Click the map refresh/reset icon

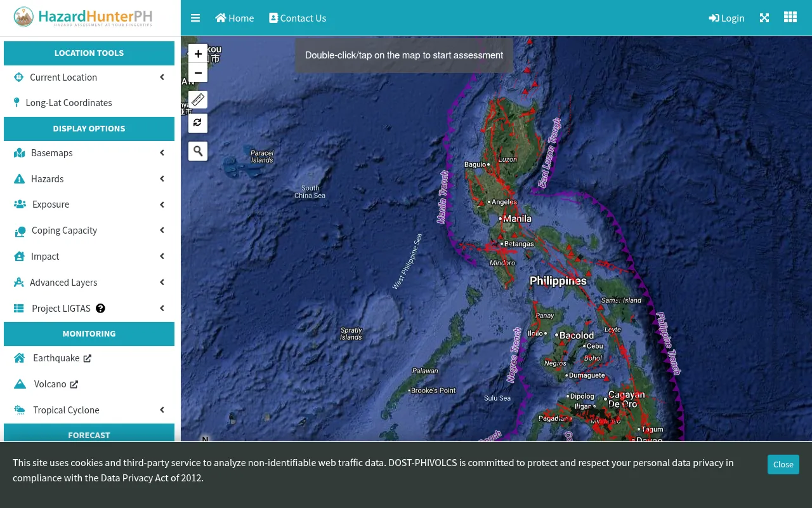pos(198,123)
